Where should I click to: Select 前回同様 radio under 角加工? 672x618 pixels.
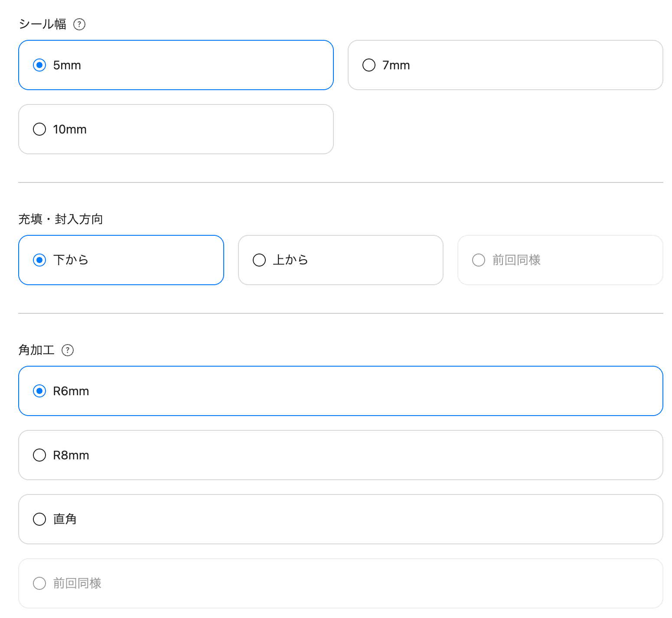pyautogui.click(x=39, y=583)
